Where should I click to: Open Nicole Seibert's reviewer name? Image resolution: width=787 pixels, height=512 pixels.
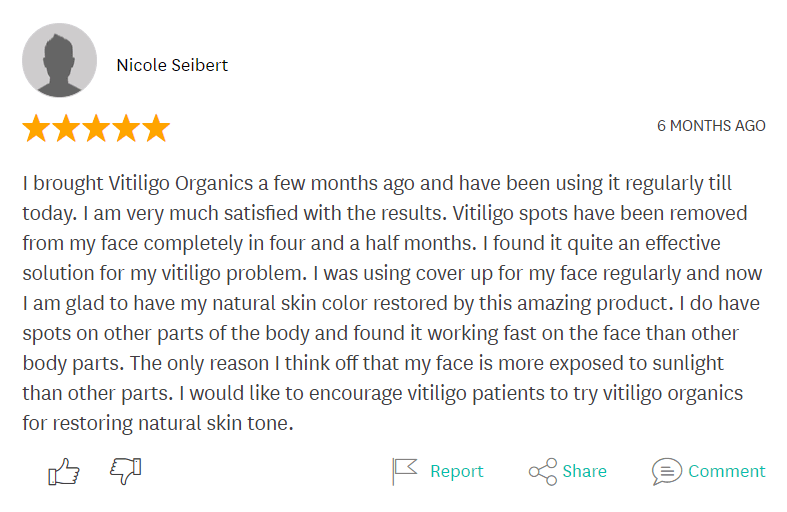pos(172,65)
